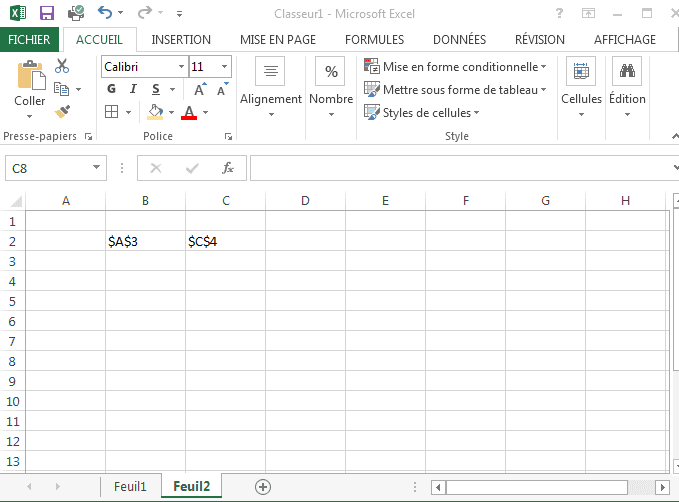Click the Coller paste icon
This screenshot has width=679, height=502.
click(31, 76)
